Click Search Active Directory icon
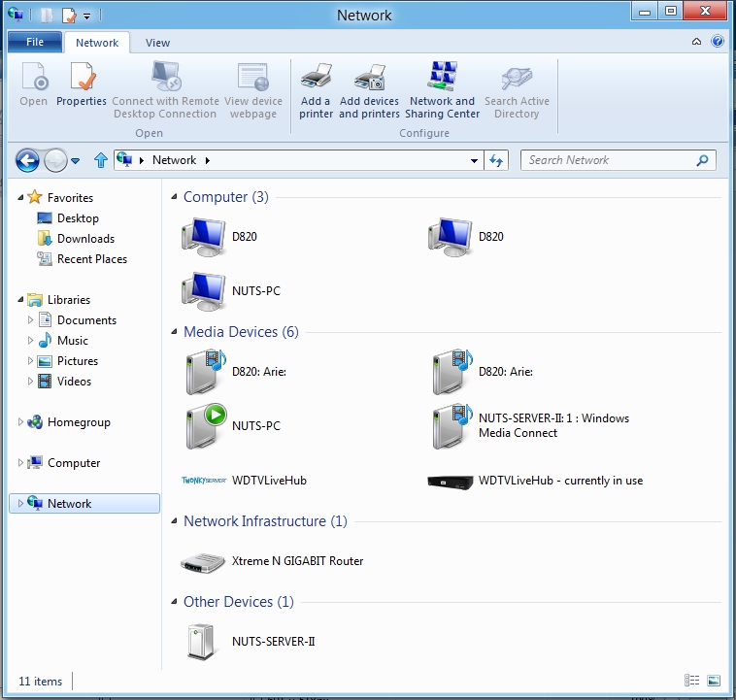 [517, 78]
